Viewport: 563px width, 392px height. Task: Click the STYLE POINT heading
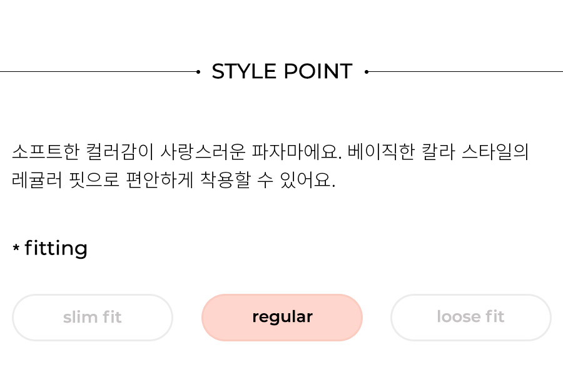[x=282, y=71]
